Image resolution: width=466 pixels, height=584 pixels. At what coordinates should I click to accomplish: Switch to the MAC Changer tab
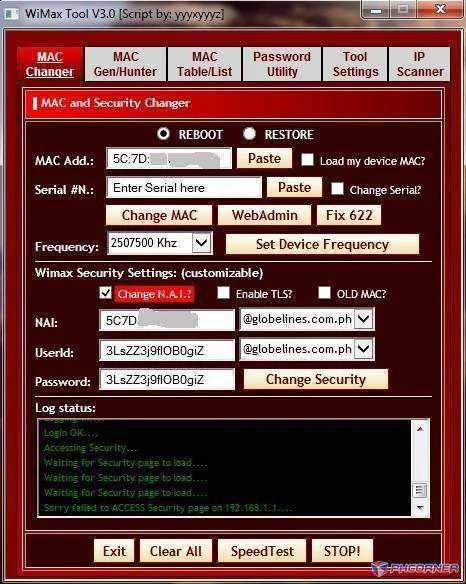50,64
